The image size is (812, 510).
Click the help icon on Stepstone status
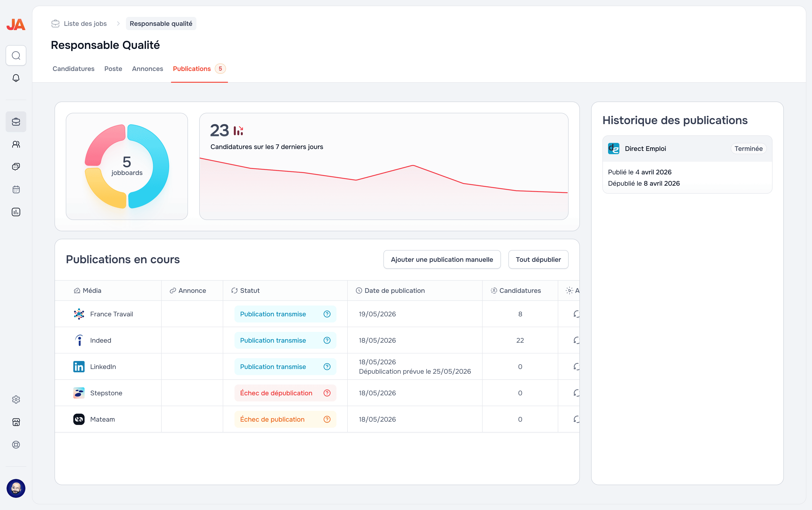(x=327, y=393)
